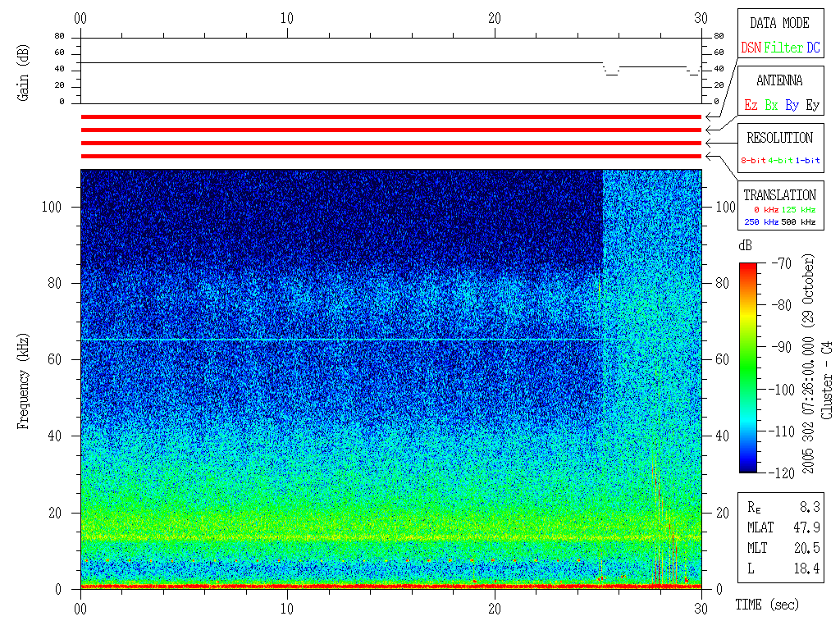Click the L 18.4 value
Viewport: 840px width, 630px height.
click(x=806, y=568)
